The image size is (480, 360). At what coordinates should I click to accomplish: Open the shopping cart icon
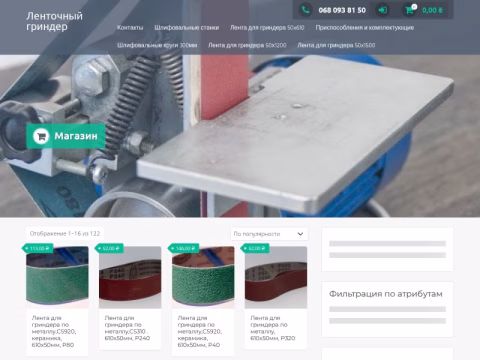410,10
